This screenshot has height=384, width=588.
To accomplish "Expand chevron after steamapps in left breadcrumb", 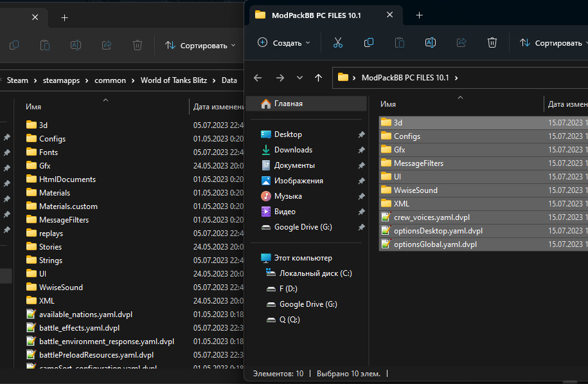I will [x=87, y=80].
